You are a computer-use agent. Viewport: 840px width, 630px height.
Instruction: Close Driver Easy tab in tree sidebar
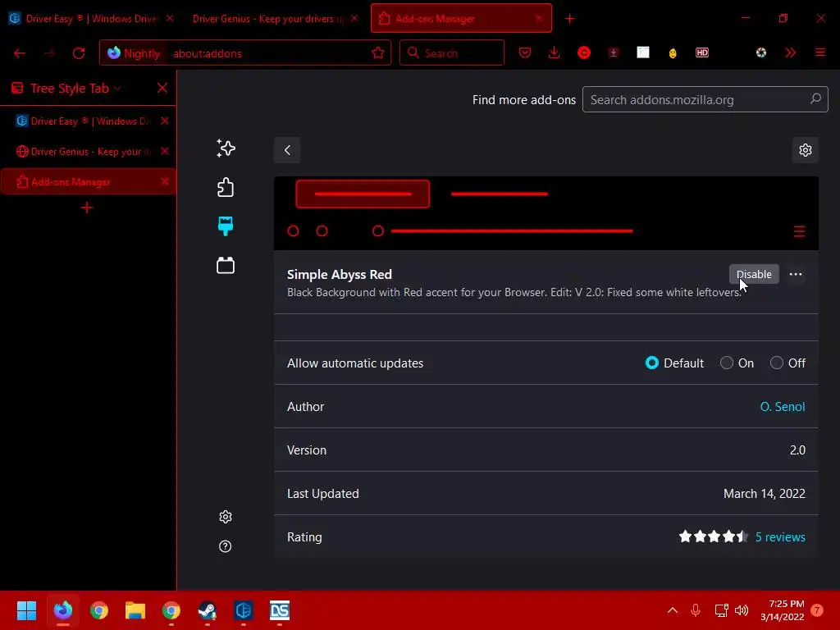[x=164, y=121]
